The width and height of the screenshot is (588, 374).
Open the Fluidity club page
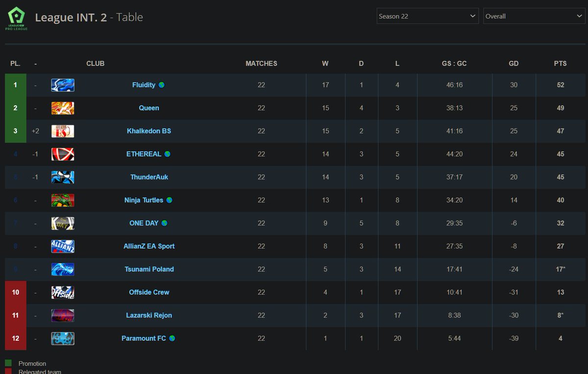[144, 85]
